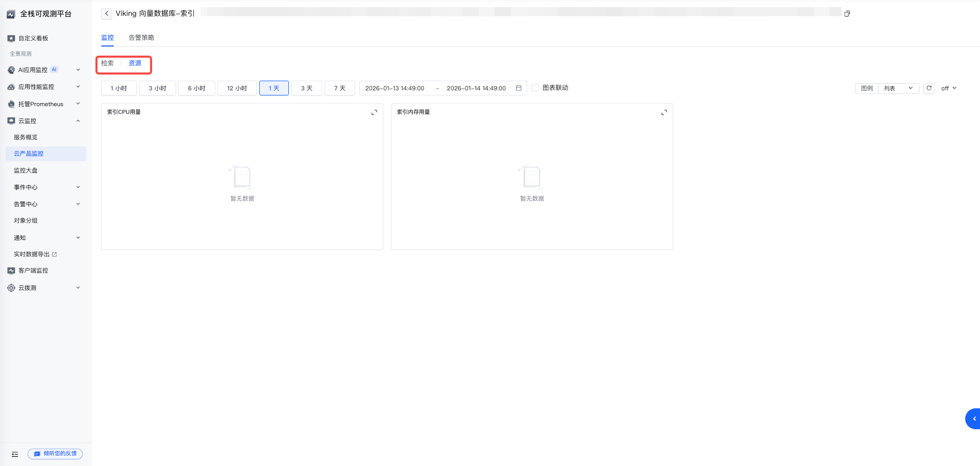Screen dimensions: 980x466
Task: Click the 自定义看板 star icon
Action: 11,38
